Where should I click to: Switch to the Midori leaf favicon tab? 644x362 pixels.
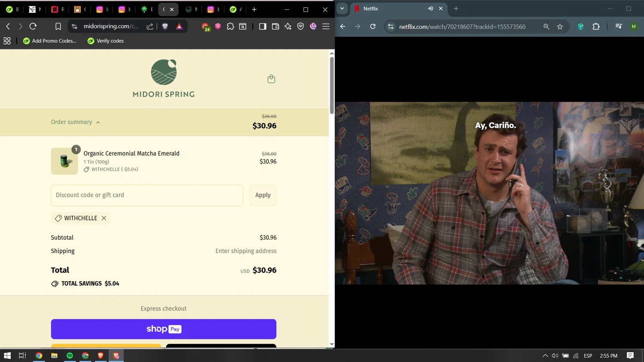pyautogui.click(x=191, y=9)
